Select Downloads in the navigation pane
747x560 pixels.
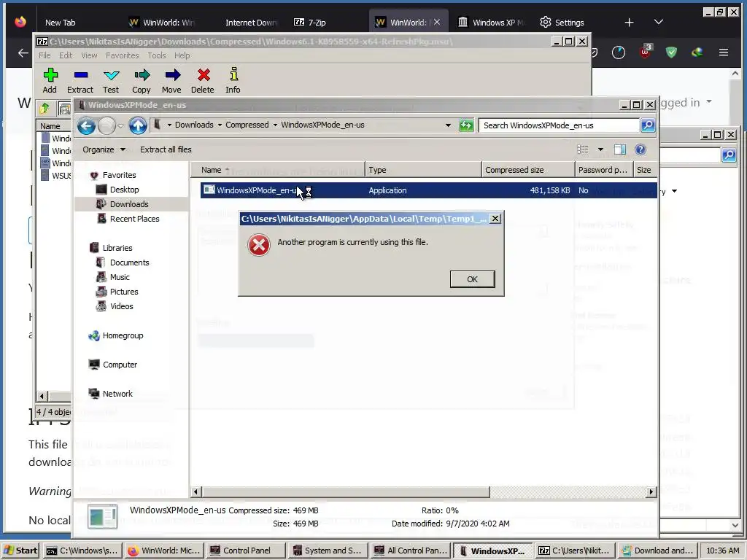click(x=129, y=204)
